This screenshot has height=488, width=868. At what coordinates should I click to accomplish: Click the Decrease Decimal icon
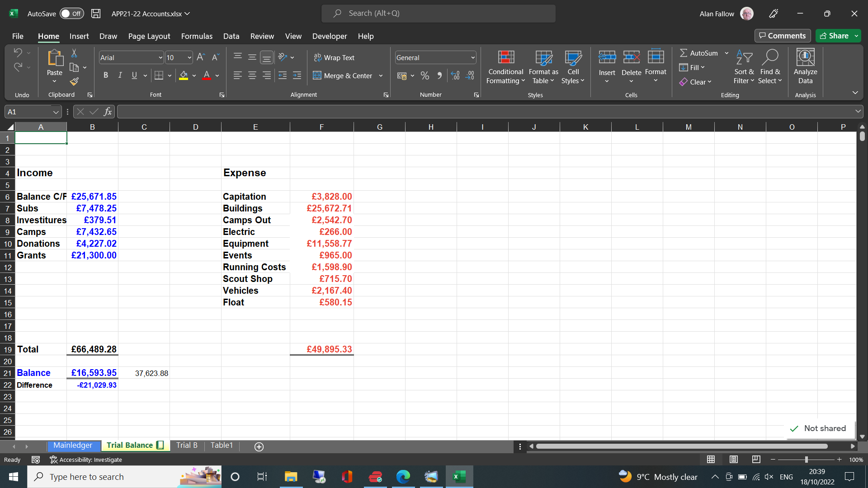click(x=470, y=75)
